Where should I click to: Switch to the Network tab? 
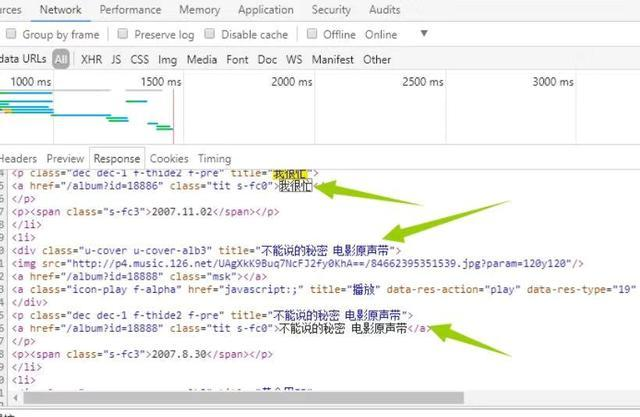pyautogui.click(x=60, y=9)
